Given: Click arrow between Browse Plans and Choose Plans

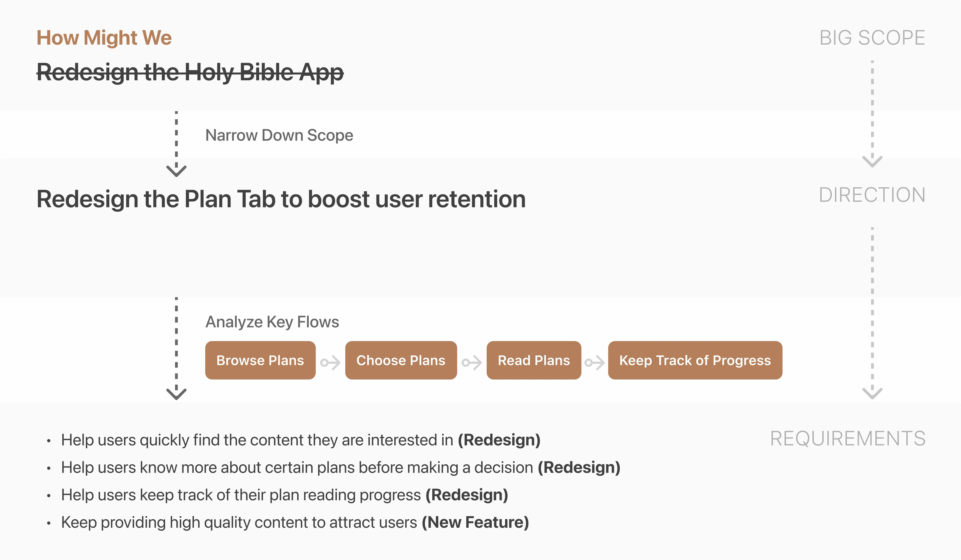Looking at the screenshot, I should click(330, 363).
